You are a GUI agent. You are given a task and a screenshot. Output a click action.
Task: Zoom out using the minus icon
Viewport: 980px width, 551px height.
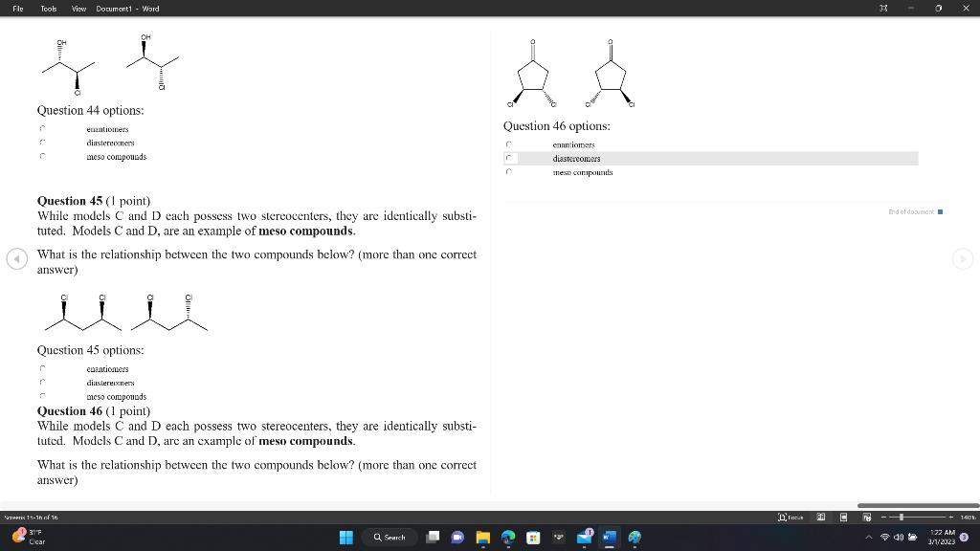click(x=883, y=517)
